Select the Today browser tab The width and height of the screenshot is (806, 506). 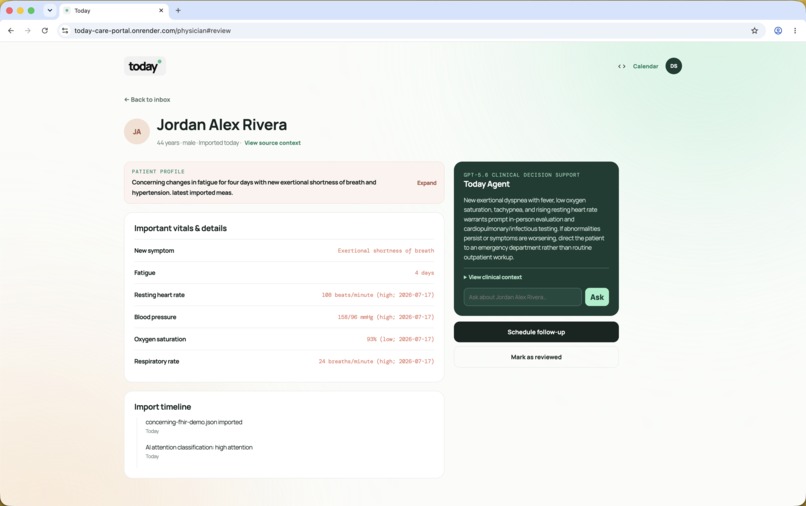click(113, 10)
